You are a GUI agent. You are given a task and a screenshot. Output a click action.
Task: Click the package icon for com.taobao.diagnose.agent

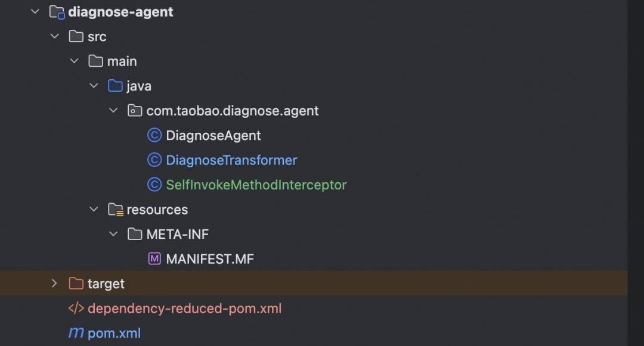135,111
